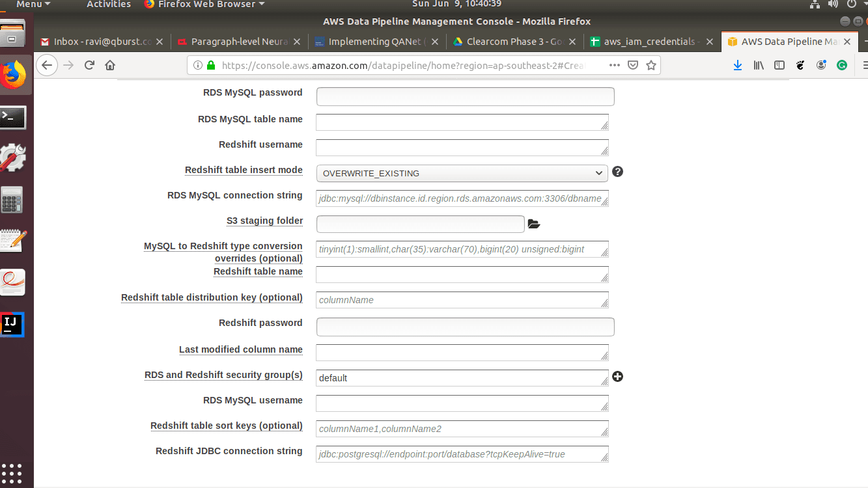The width and height of the screenshot is (868, 488).
Task: Switch to the Paragraph-level Neural tab
Action: [239, 42]
